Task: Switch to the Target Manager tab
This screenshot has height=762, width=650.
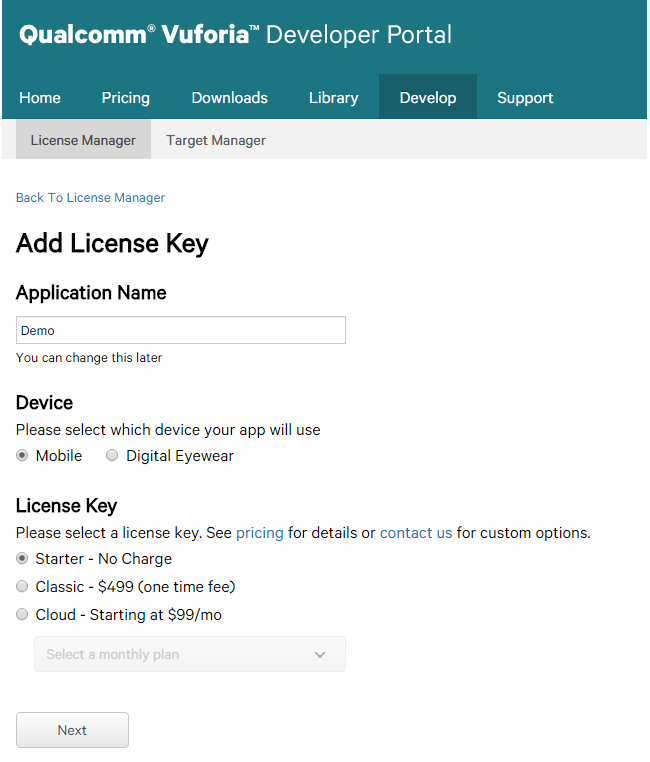Action: point(216,140)
